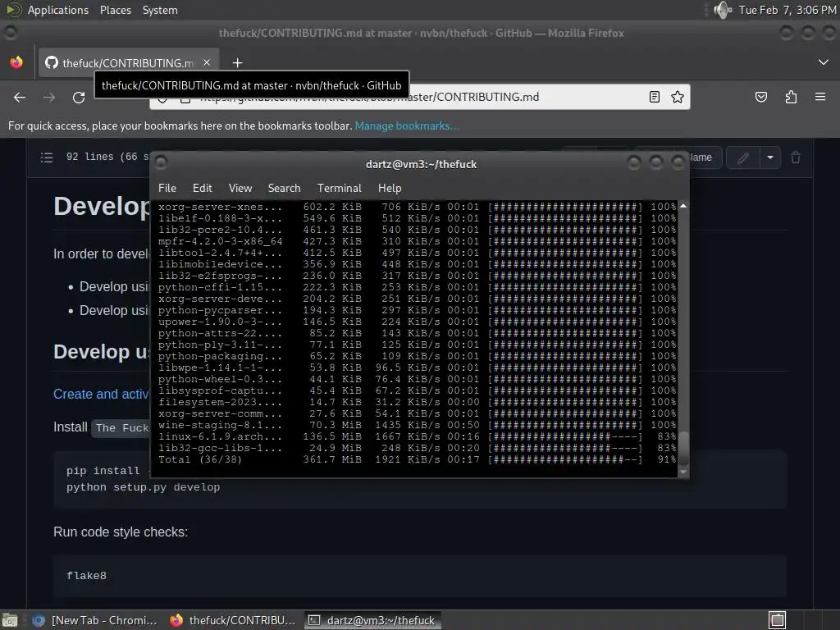Screen dimensions: 840x630
Task: Click the Firefox forward arrow
Action: point(48,98)
